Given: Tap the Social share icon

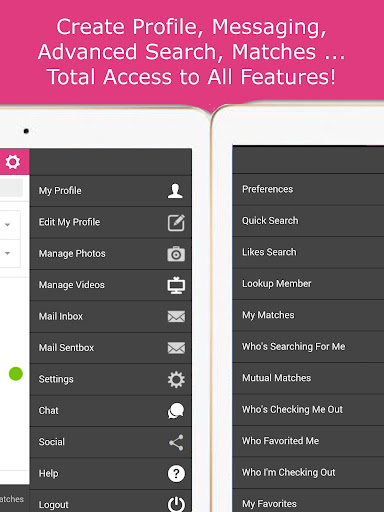Looking at the screenshot, I should (x=176, y=442).
